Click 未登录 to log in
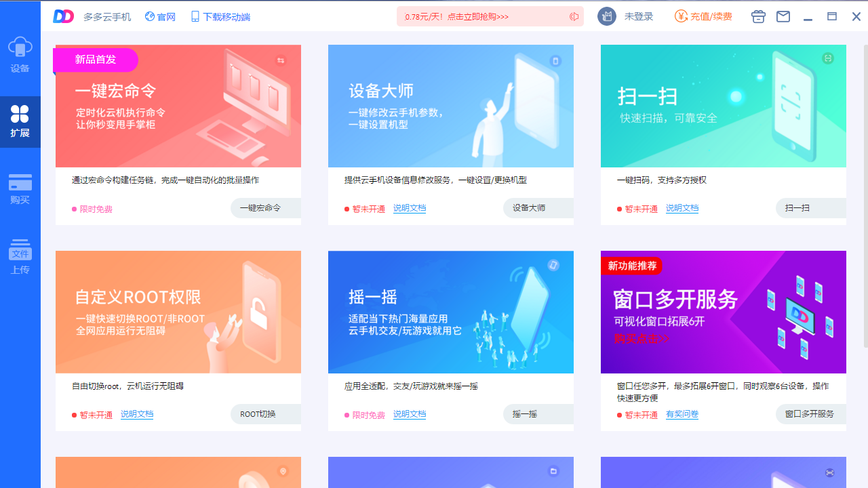This screenshot has height=488, width=868. pos(639,16)
